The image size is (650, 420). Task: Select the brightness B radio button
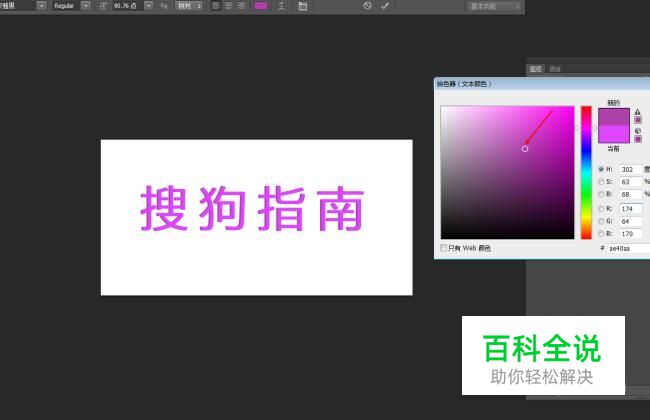tap(601, 194)
